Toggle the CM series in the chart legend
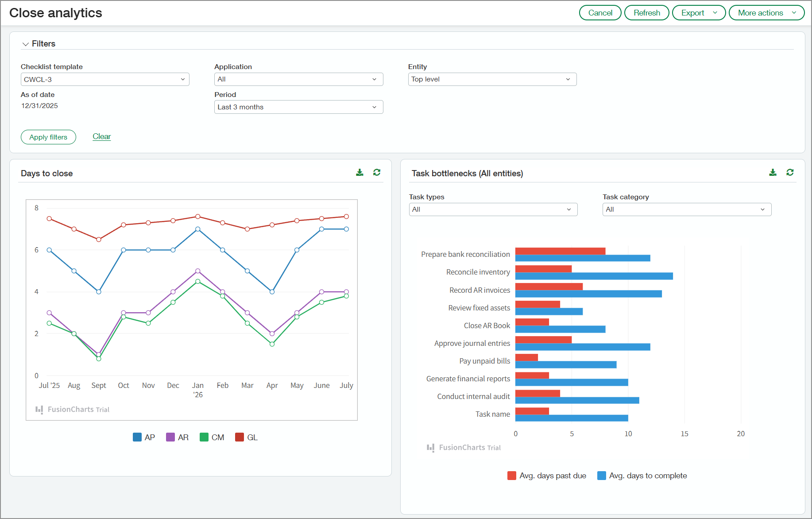The image size is (812, 519). click(204, 437)
